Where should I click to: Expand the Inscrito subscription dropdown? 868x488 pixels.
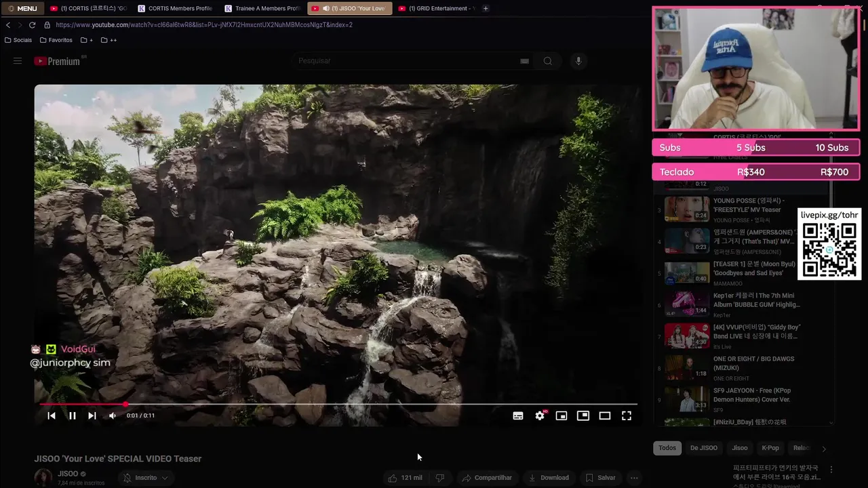tap(146, 478)
